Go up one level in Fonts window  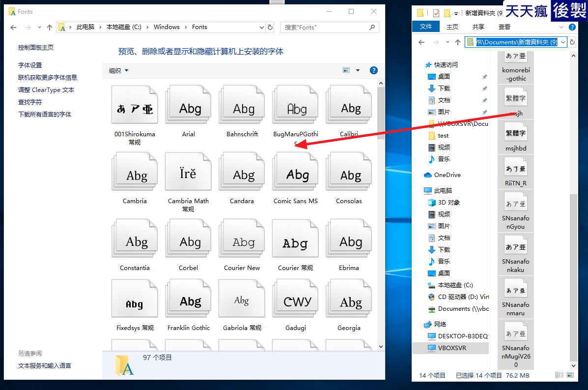(50, 28)
